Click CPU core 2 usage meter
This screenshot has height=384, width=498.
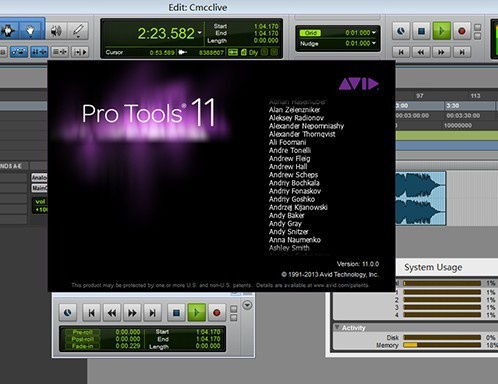(x=442, y=300)
